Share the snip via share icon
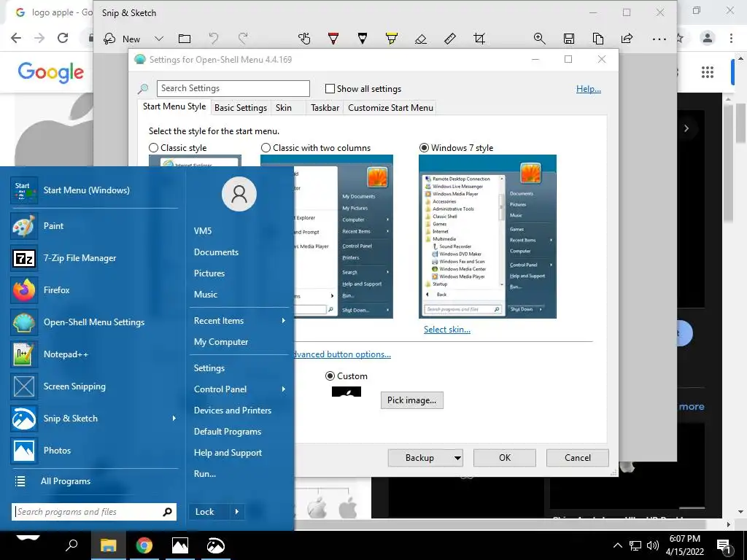This screenshot has height=560, width=747. 627,39
